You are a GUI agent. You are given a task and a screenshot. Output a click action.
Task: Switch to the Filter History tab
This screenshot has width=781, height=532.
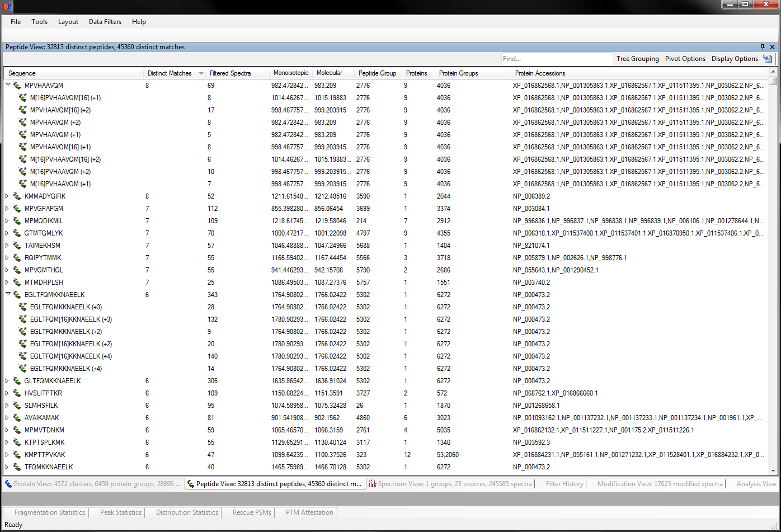(564, 484)
